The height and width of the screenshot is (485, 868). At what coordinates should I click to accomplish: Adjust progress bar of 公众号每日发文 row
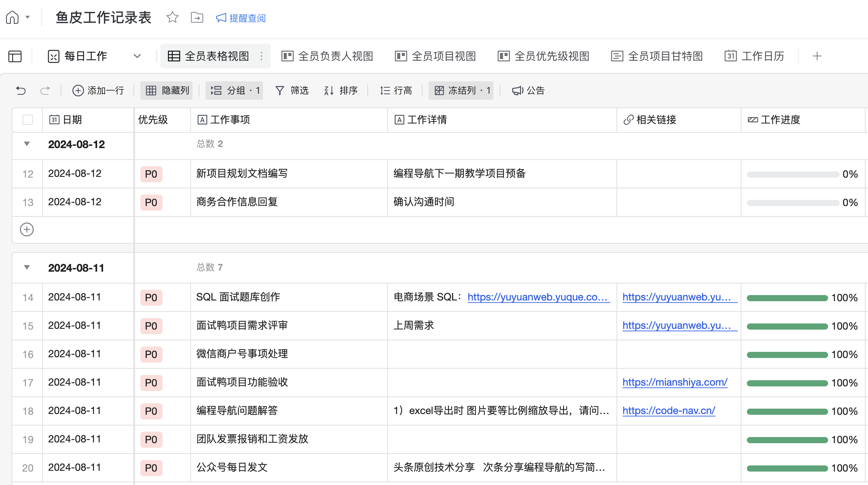click(787, 469)
